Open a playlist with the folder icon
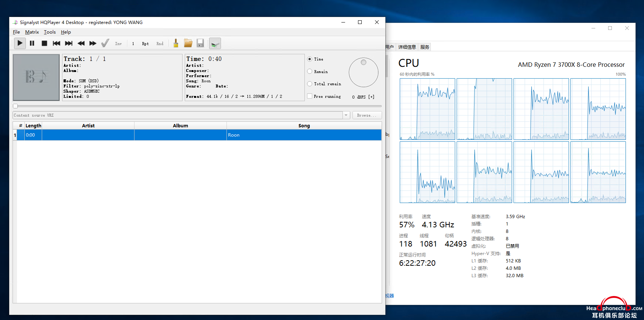This screenshot has width=644, height=320. click(x=188, y=44)
